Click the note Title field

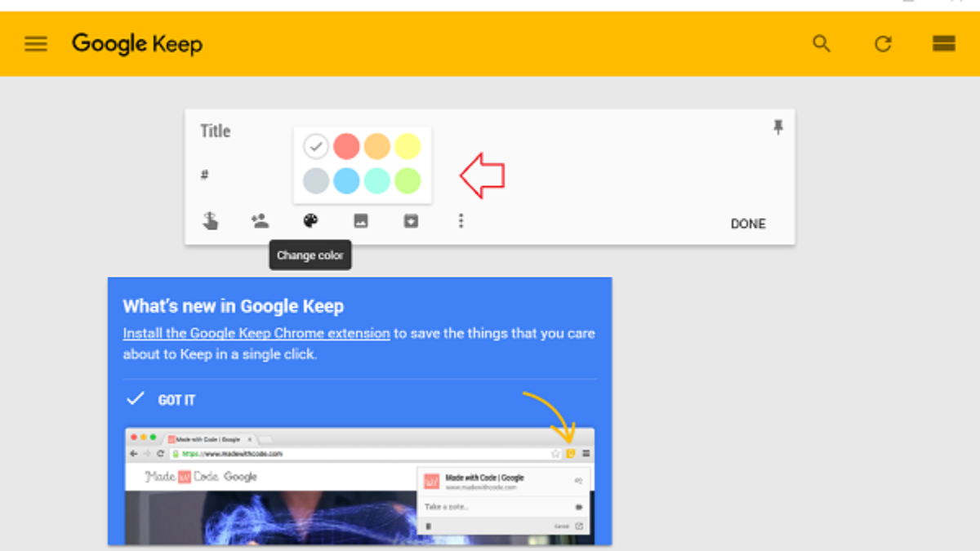coord(216,131)
